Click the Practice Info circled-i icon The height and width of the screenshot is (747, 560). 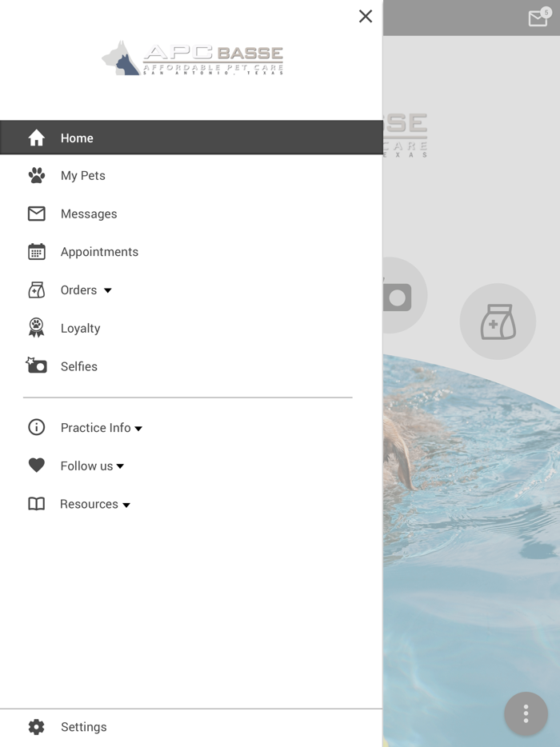pos(36,427)
